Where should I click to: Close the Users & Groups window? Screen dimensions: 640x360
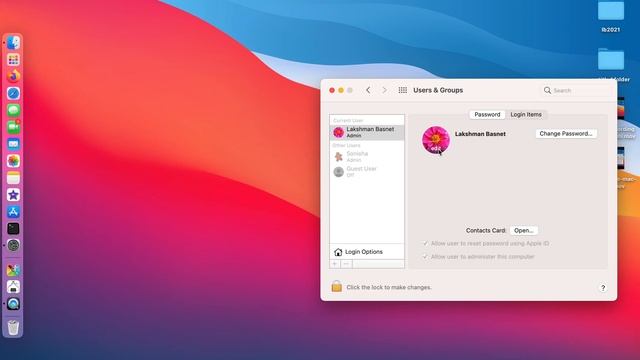tap(332, 90)
